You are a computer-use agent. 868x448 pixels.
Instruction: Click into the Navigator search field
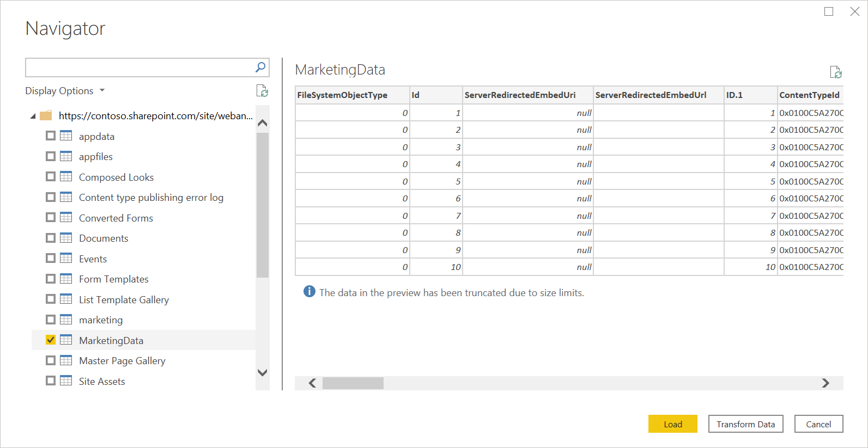tap(139, 67)
